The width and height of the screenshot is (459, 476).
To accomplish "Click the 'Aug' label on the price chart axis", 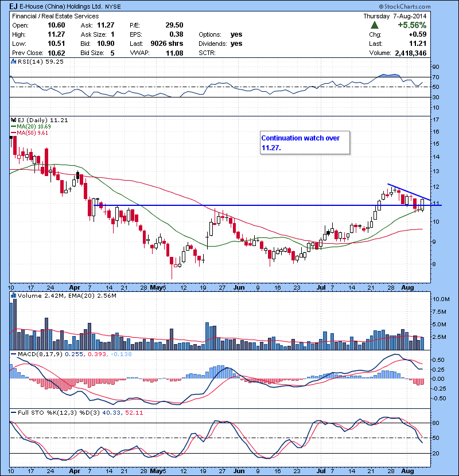I will click(407, 287).
